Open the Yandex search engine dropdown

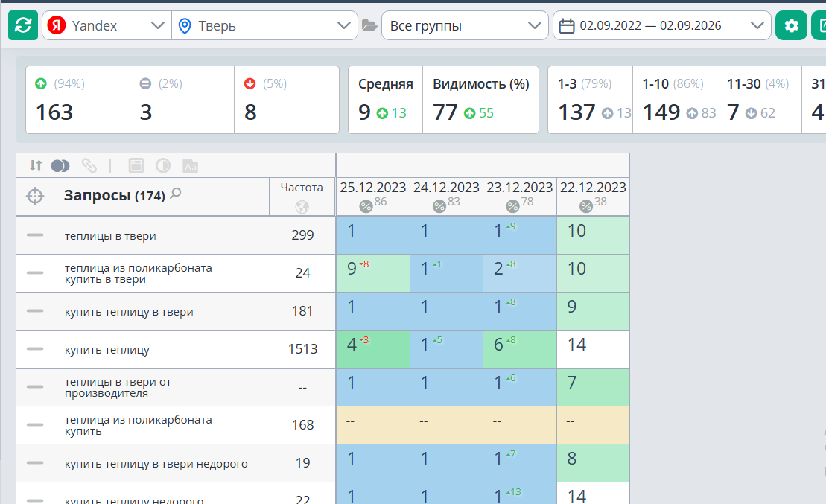107,25
